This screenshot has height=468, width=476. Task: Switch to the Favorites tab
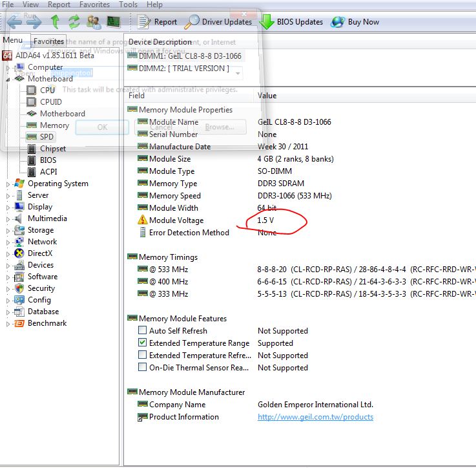[x=48, y=41]
